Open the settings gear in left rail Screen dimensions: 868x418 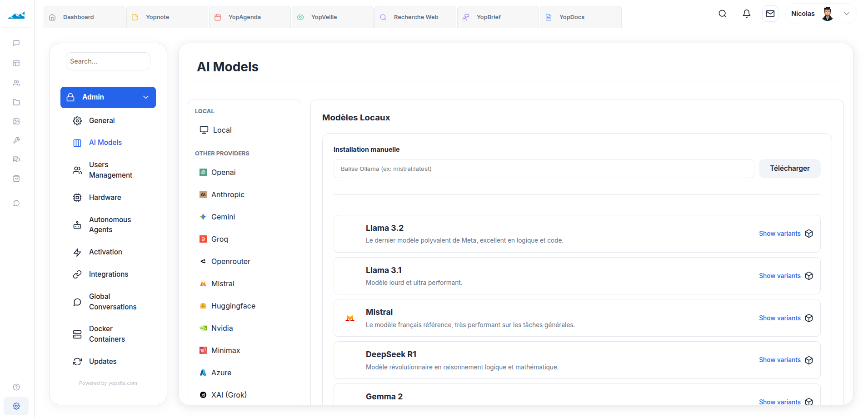(16, 406)
